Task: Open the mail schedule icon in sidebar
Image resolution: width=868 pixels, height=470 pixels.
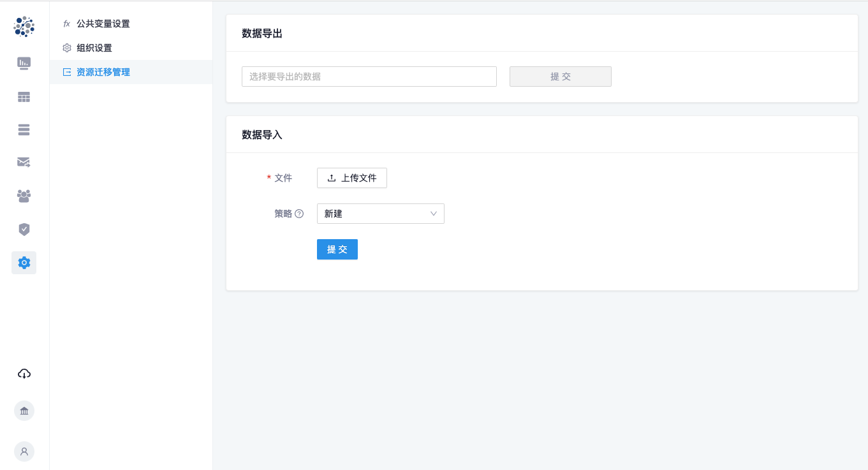Action: (24, 162)
